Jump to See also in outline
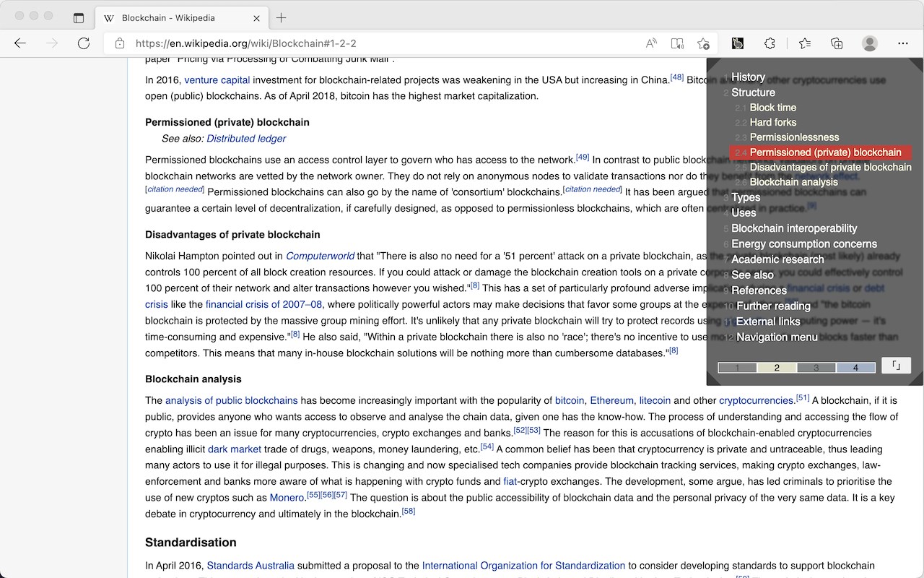This screenshot has height=578, width=924. pos(752,275)
